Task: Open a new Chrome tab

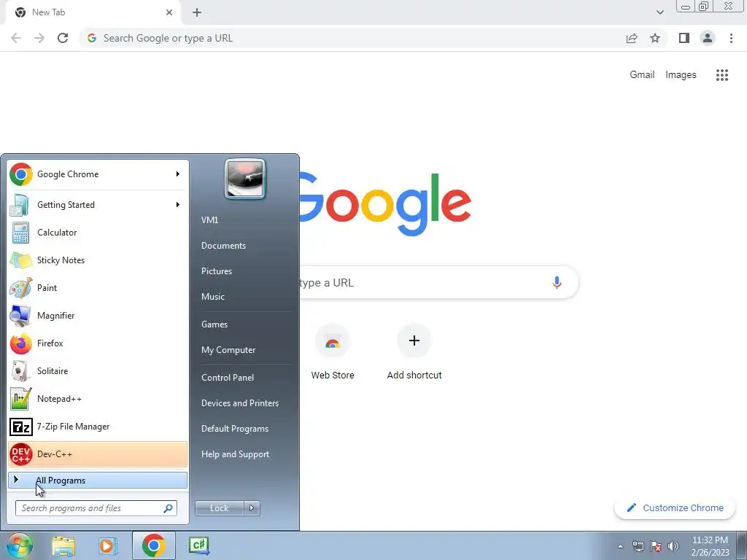Action: (197, 12)
